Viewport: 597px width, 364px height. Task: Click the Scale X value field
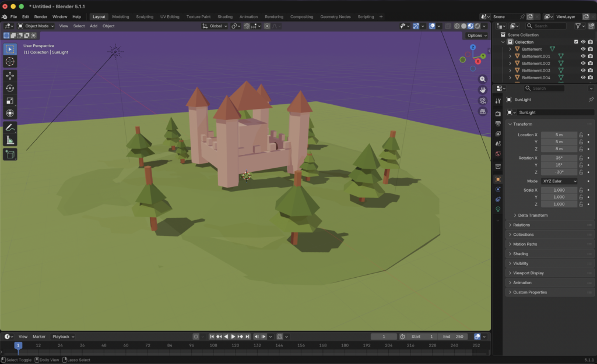click(559, 190)
